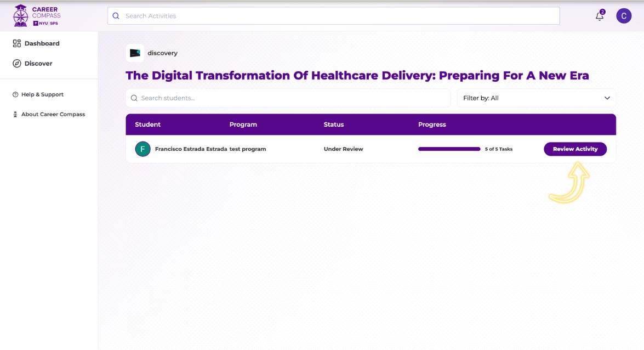Image resolution: width=644 pixels, height=350 pixels.
Task: Click the discovery company logo thumbnail
Action: click(135, 53)
